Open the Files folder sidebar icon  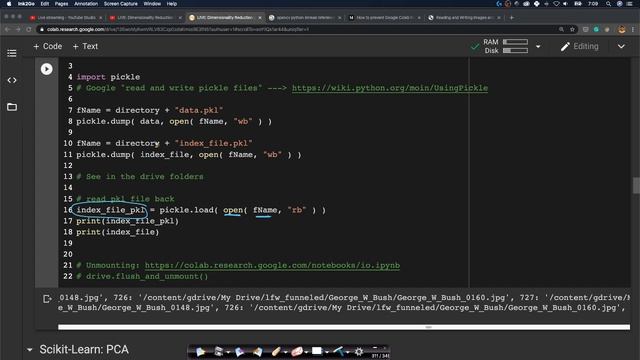pyautogui.click(x=12, y=107)
